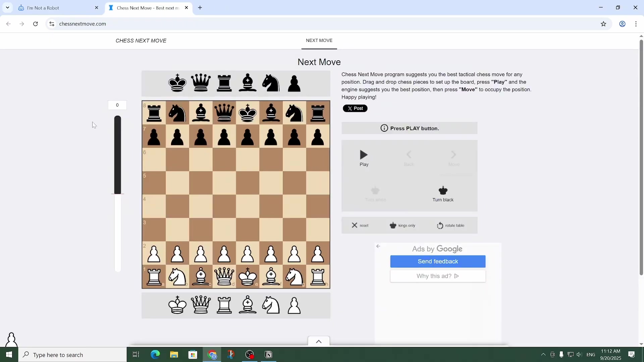Select the white queen from the bottom piece tray
Image resolution: width=644 pixels, height=362 pixels.
pyautogui.click(x=201, y=305)
